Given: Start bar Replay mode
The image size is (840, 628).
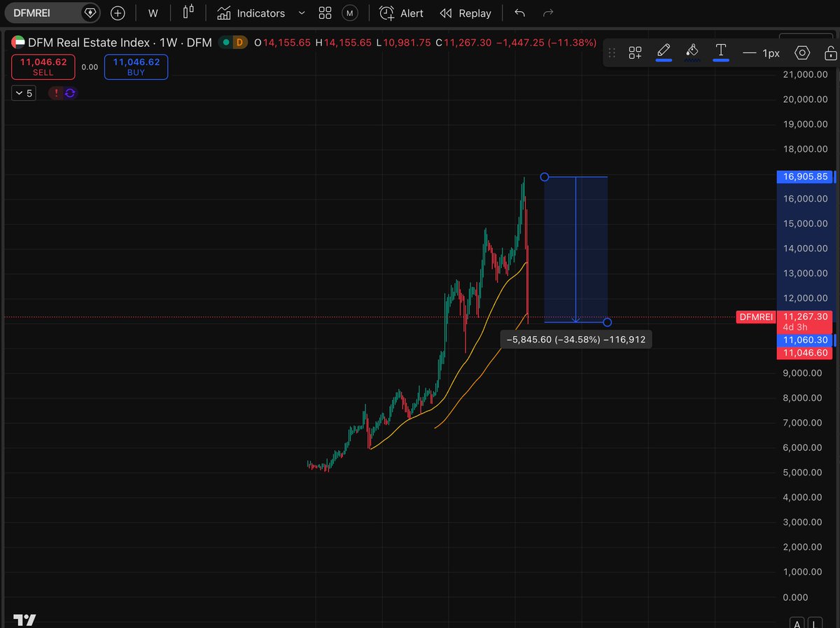Looking at the screenshot, I should click(x=465, y=13).
